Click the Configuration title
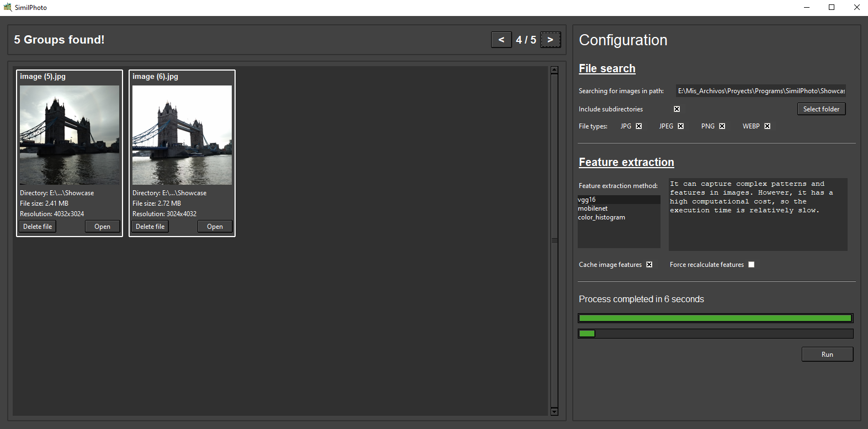Screen dimensions: 868x429 point(623,40)
